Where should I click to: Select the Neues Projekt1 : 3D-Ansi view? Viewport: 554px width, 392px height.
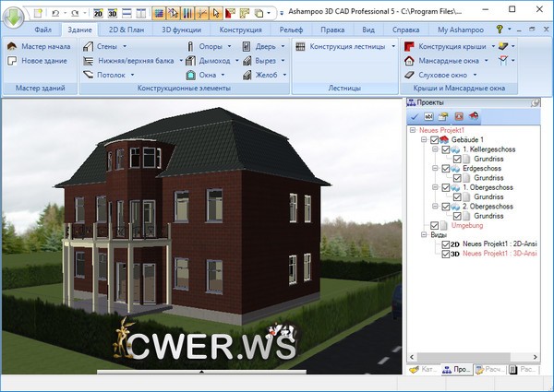pos(499,253)
